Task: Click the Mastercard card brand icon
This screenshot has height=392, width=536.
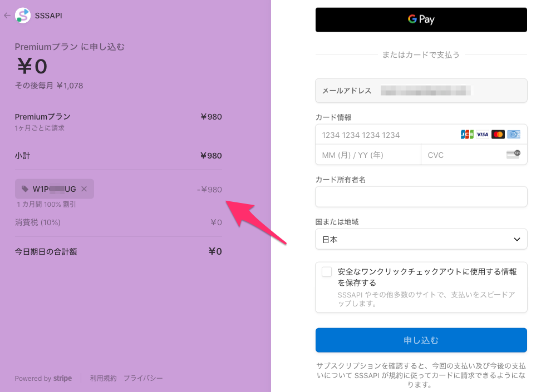Action: pyautogui.click(x=498, y=134)
